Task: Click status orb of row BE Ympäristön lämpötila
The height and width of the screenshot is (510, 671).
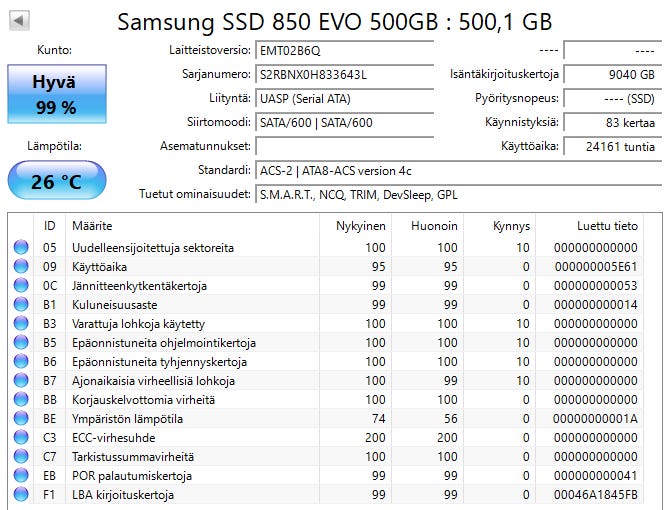Action: coord(21,418)
